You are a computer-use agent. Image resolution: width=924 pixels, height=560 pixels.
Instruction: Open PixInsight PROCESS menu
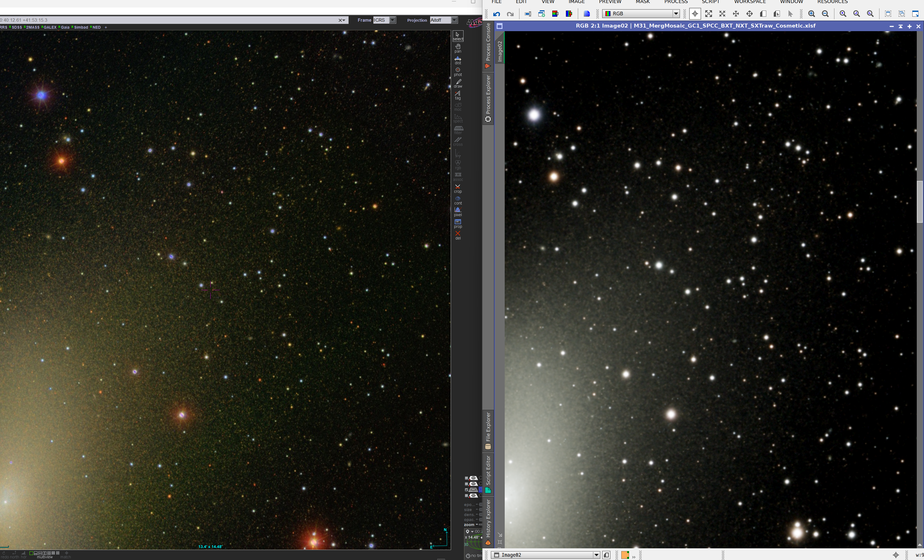(676, 2)
